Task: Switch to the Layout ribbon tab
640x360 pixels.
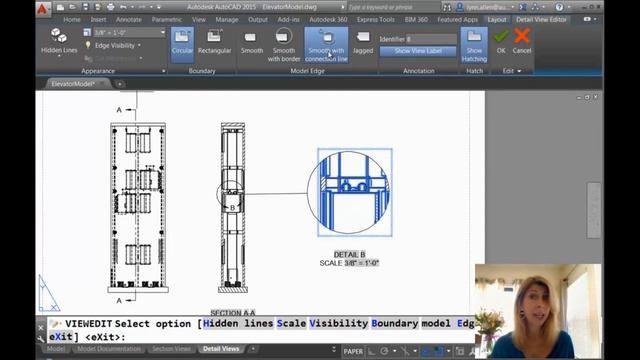Action: [x=497, y=20]
